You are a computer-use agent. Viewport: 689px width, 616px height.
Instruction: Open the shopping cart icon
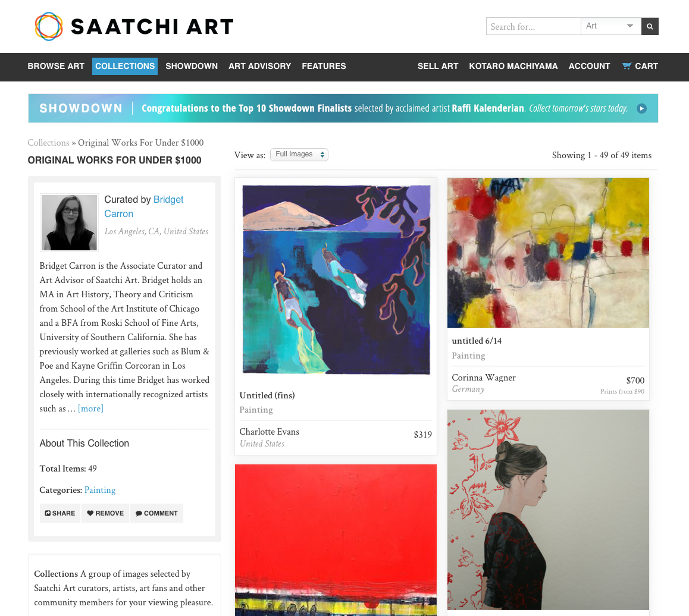click(627, 66)
